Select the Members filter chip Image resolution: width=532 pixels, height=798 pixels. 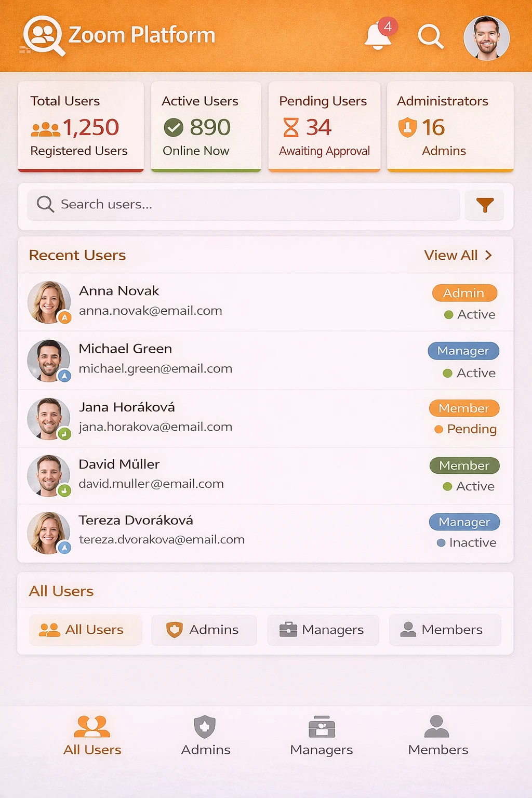[445, 630]
